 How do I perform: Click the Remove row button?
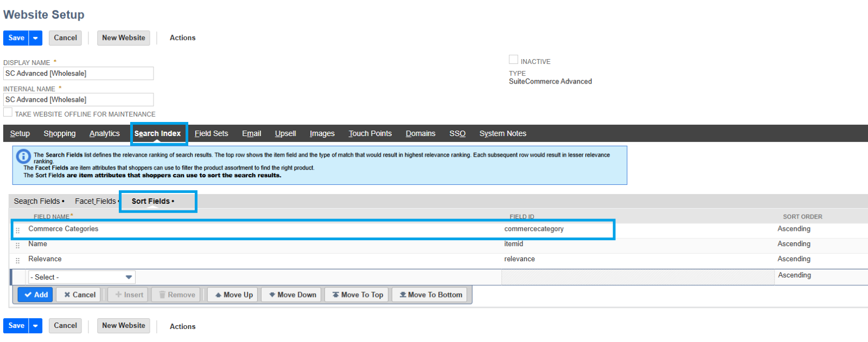pyautogui.click(x=176, y=295)
